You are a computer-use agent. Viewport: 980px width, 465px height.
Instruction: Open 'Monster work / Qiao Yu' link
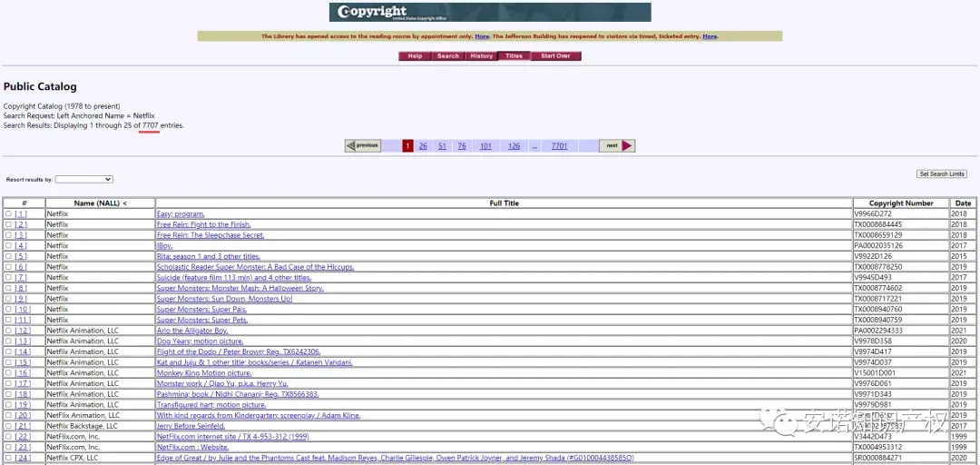(222, 383)
